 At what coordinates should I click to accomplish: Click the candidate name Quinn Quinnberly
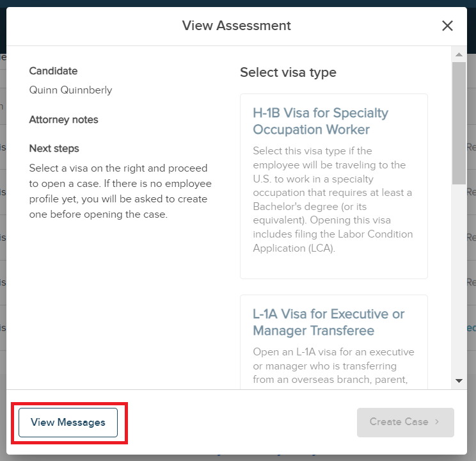click(70, 90)
